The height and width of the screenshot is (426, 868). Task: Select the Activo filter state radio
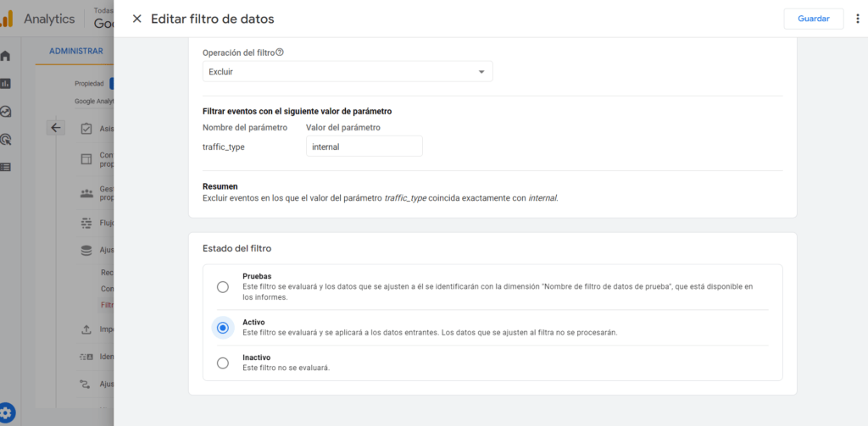pyautogui.click(x=223, y=328)
